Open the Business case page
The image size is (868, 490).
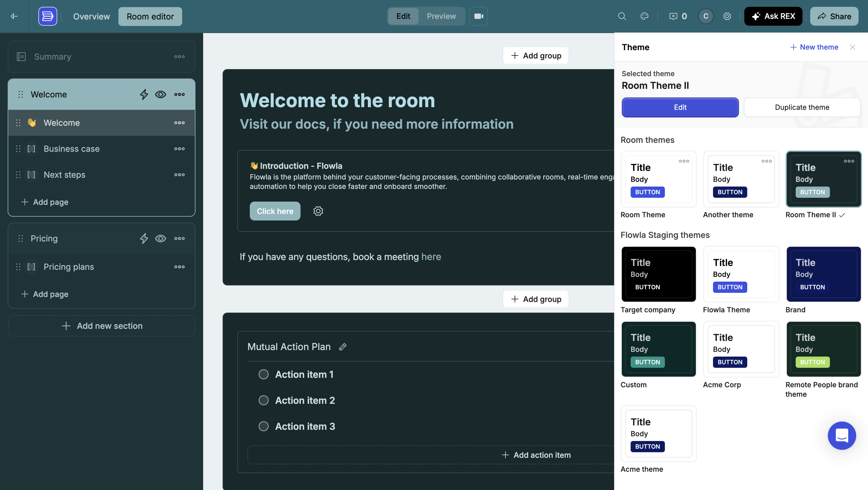(x=102, y=148)
